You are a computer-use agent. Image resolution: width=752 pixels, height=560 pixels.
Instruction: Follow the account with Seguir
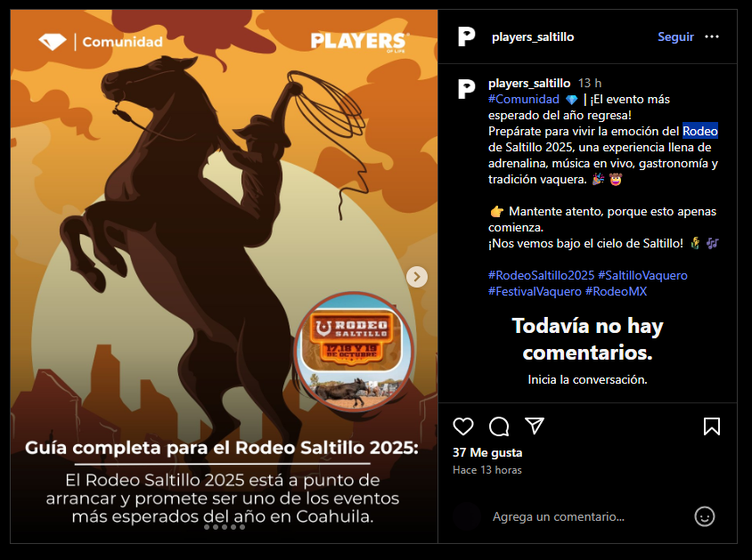click(x=675, y=37)
